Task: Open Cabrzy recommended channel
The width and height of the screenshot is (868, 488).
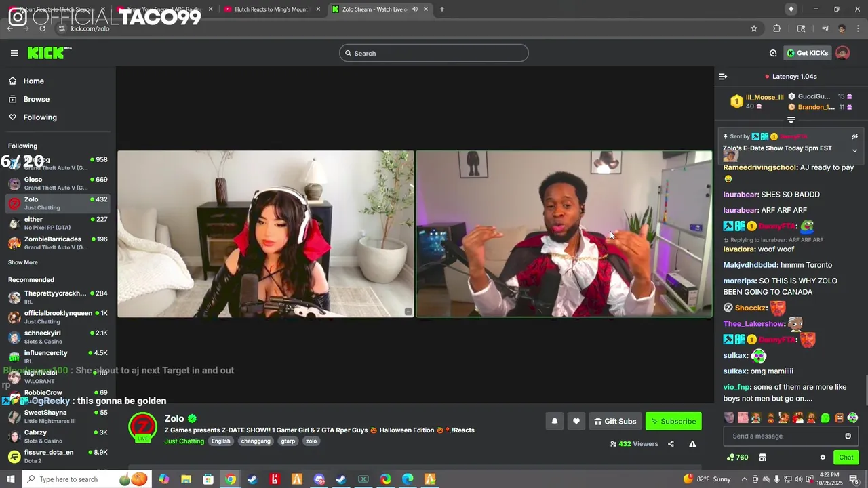Action: (x=58, y=436)
